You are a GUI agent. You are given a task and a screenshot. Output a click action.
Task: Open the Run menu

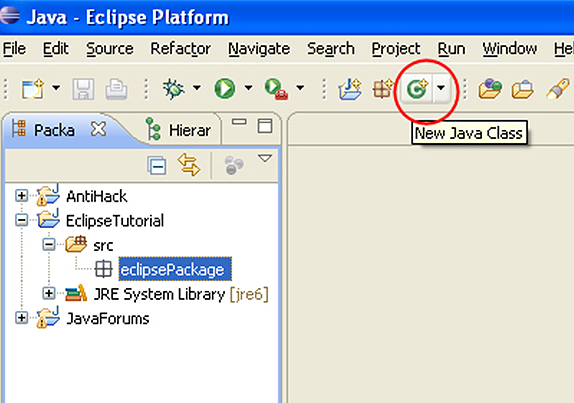click(451, 49)
